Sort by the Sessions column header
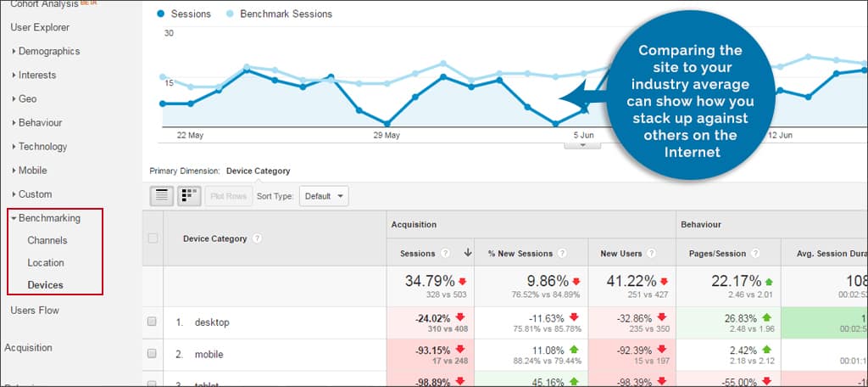This screenshot has height=387, width=868. (417, 254)
